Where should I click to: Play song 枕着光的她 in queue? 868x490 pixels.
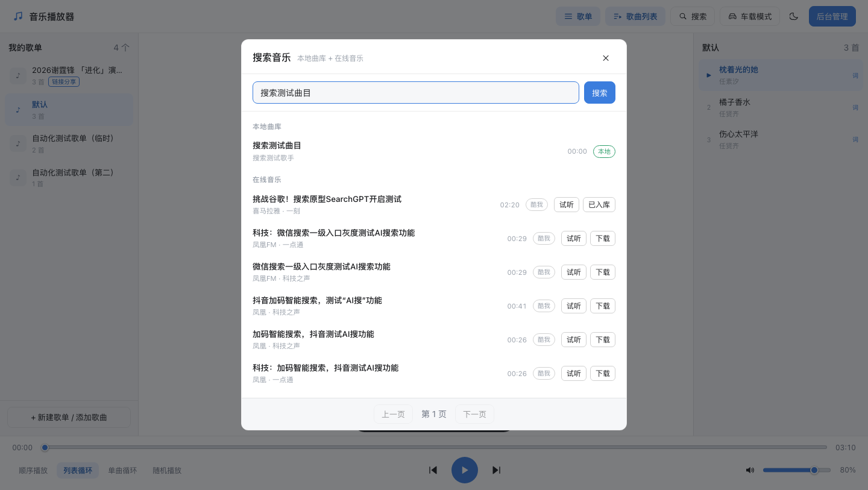tap(781, 75)
